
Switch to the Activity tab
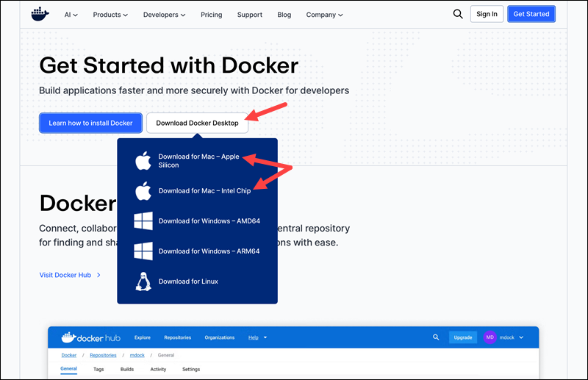[158, 369]
